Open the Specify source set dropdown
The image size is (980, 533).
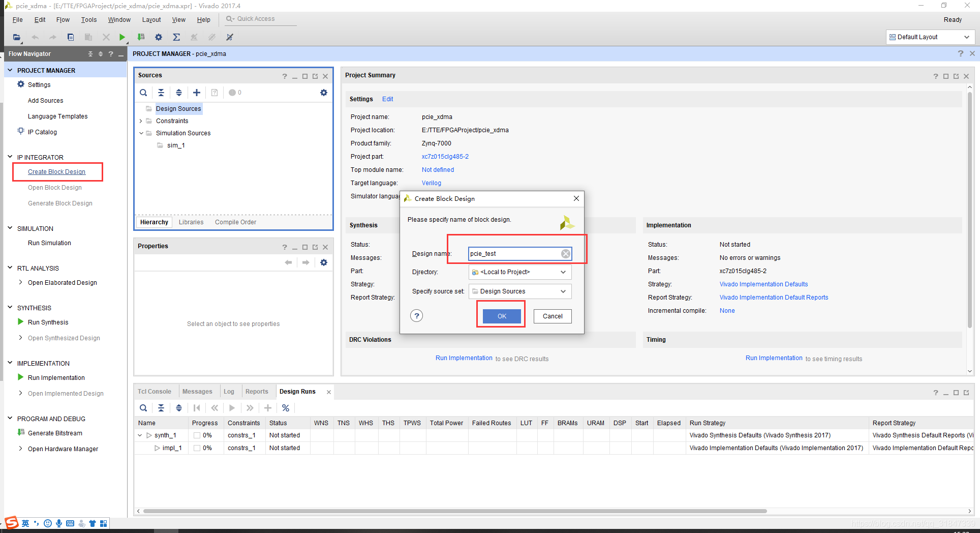[519, 291]
